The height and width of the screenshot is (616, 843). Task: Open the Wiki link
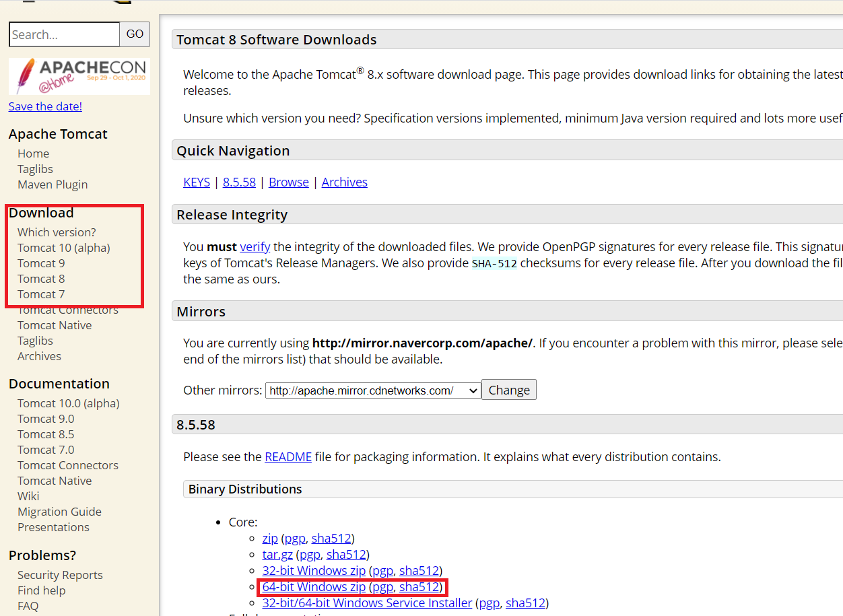tap(28, 496)
